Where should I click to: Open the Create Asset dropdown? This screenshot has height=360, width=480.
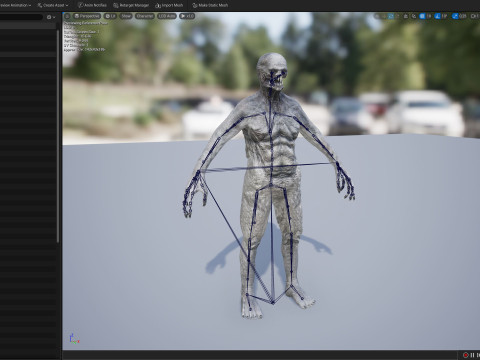click(x=53, y=5)
